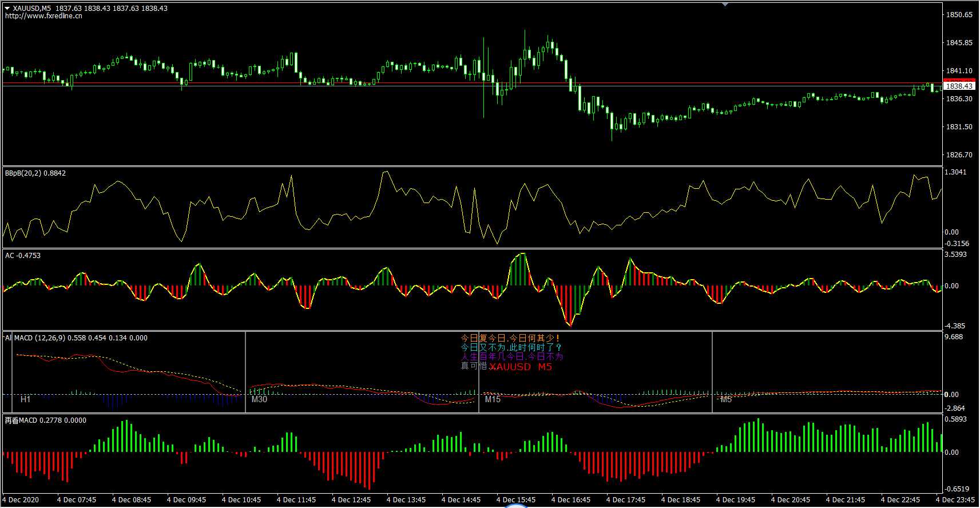The height and width of the screenshot is (508, 980).
Task: Click the -2.864 MACD scale value
Action: click(955, 408)
